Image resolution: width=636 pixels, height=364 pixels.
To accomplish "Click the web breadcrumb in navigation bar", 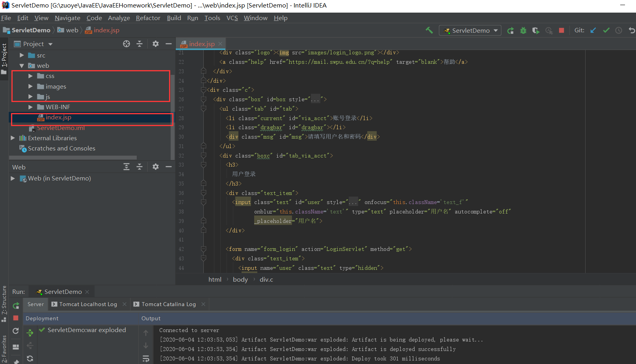I will click(x=72, y=30).
